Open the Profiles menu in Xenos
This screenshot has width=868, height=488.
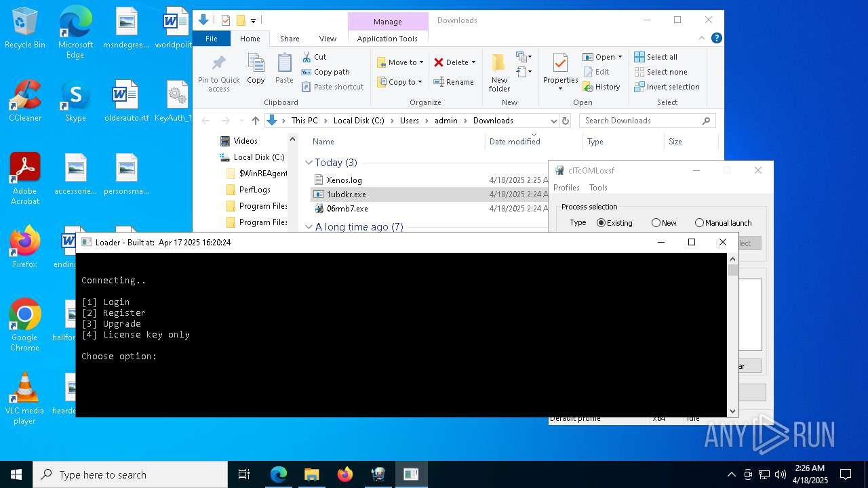click(x=566, y=188)
